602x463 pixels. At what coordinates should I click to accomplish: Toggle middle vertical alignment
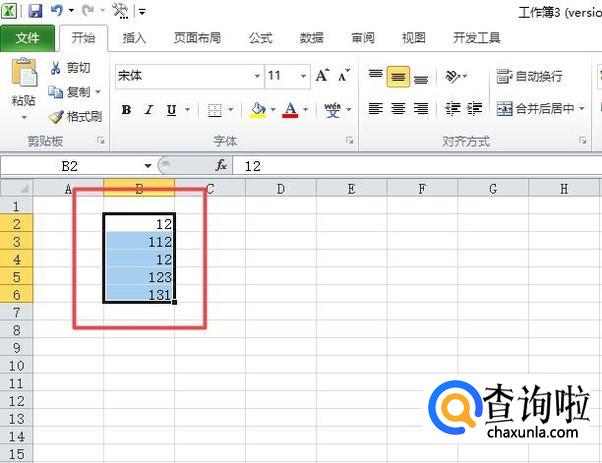tap(398, 76)
